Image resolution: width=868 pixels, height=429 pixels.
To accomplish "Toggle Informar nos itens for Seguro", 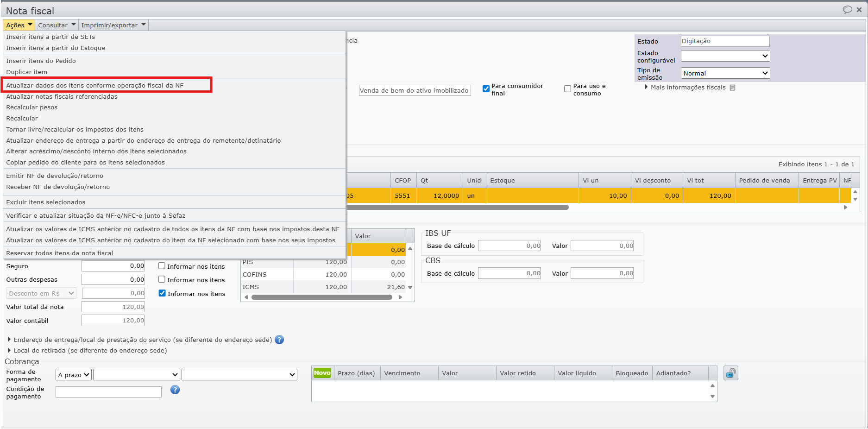I will pos(162,266).
